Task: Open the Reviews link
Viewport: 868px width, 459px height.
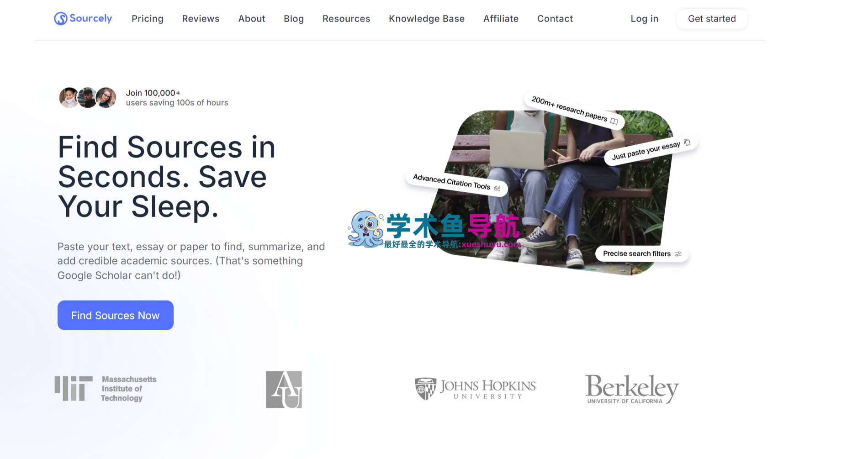Action: tap(201, 19)
